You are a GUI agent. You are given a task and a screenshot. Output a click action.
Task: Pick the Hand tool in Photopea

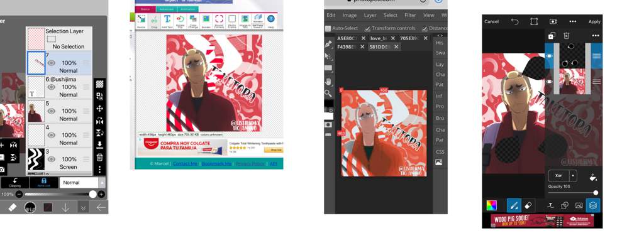pyautogui.click(x=328, y=81)
